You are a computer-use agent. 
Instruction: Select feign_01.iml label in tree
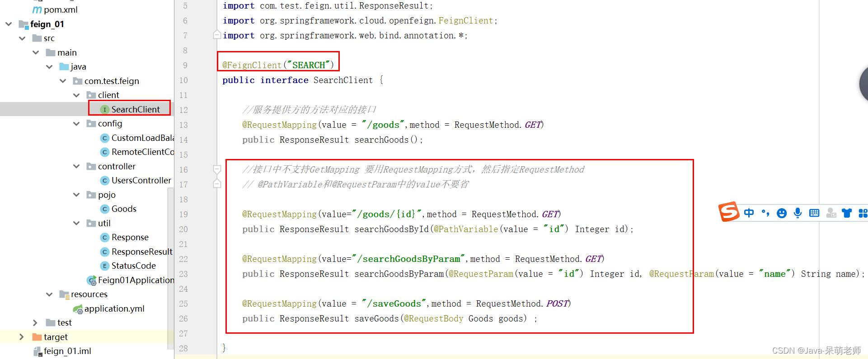pos(67,351)
